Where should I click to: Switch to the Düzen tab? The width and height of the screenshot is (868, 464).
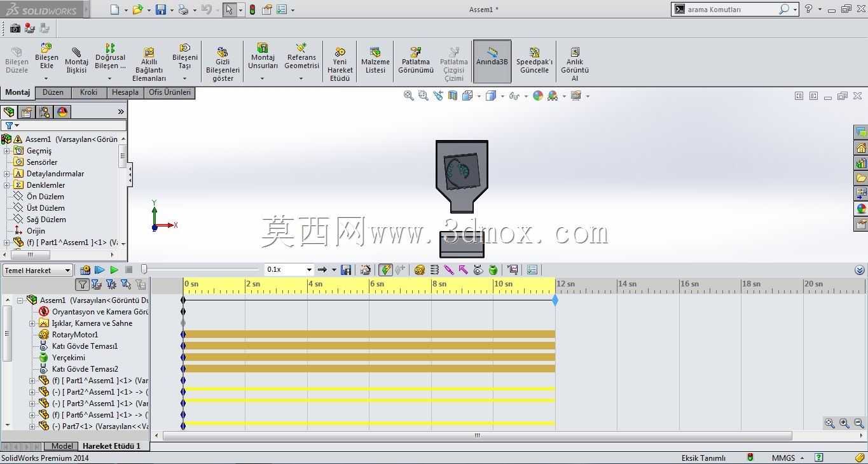(x=53, y=92)
